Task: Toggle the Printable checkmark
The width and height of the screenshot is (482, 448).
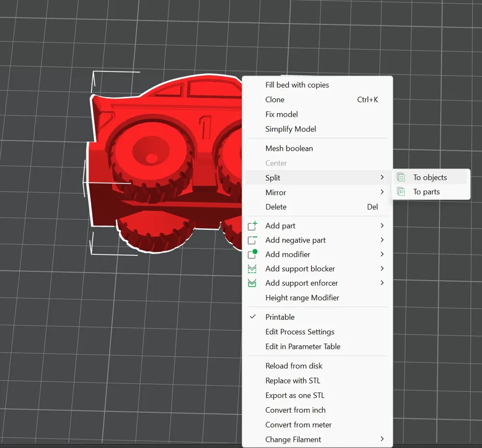Action: [253, 316]
